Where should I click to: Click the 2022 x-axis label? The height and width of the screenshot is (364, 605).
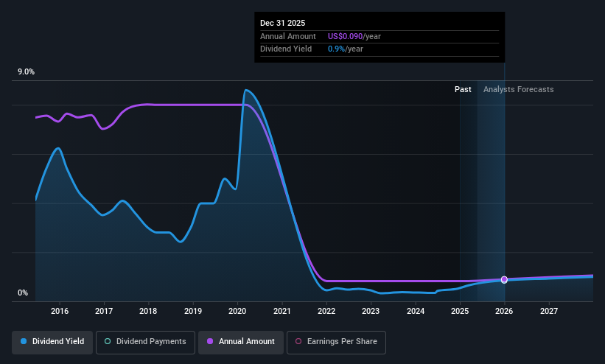pos(326,311)
